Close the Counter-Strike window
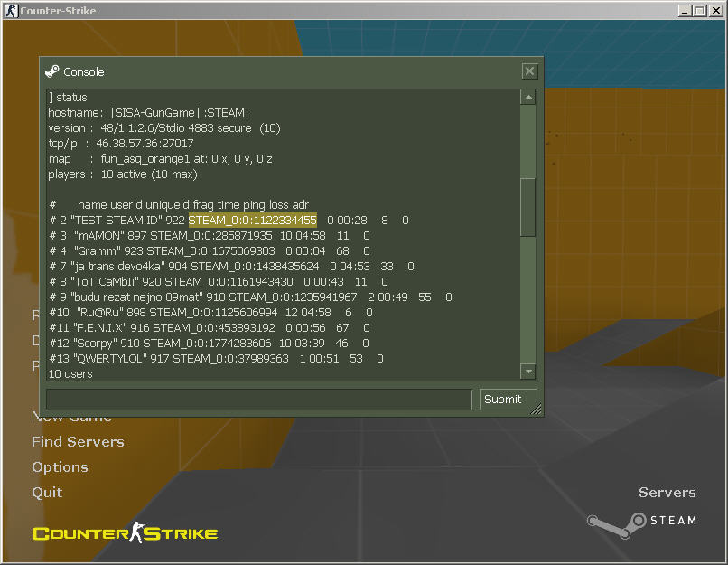The width and height of the screenshot is (728, 565). [x=716, y=11]
